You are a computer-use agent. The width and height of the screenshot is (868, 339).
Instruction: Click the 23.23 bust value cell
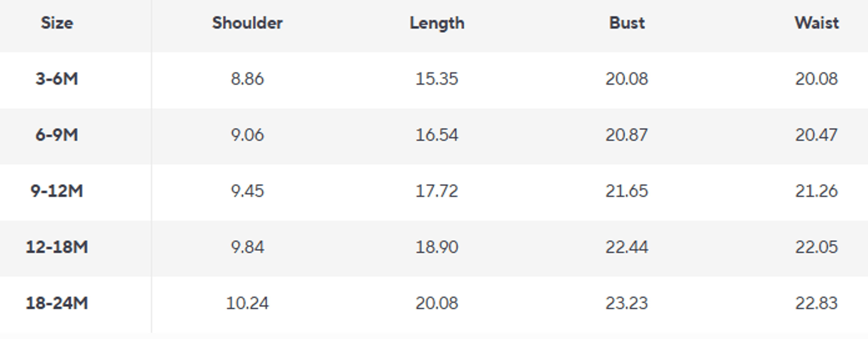coord(627,303)
